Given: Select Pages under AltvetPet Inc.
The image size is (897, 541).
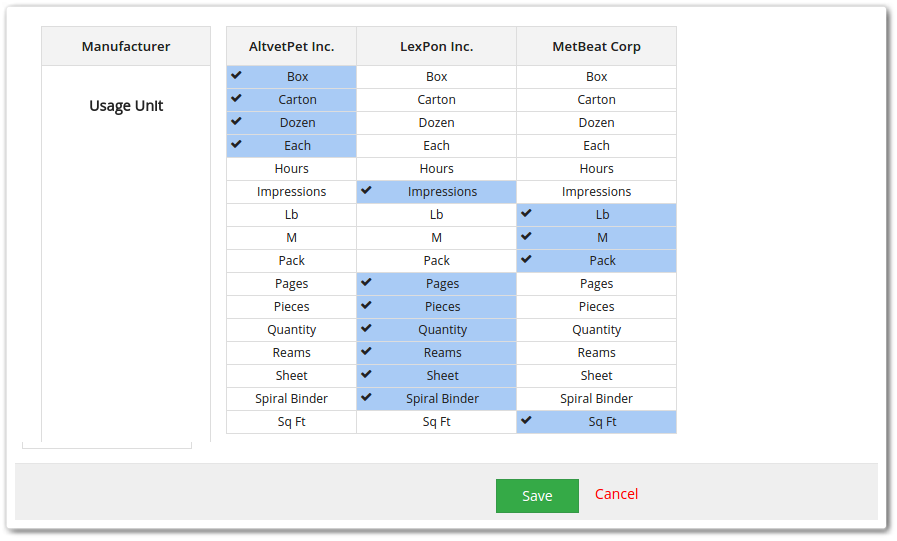Looking at the screenshot, I should [291, 284].
